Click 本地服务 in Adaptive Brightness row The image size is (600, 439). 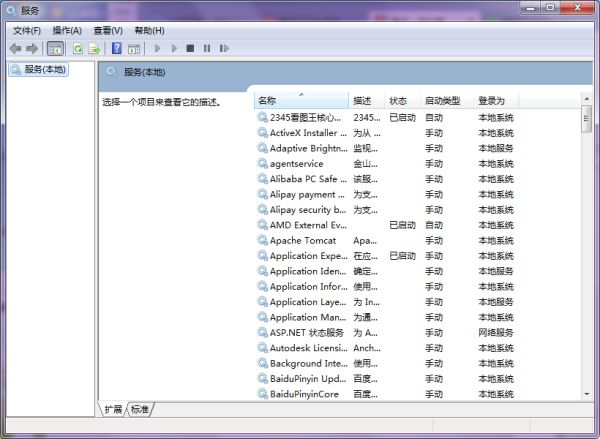496,148
